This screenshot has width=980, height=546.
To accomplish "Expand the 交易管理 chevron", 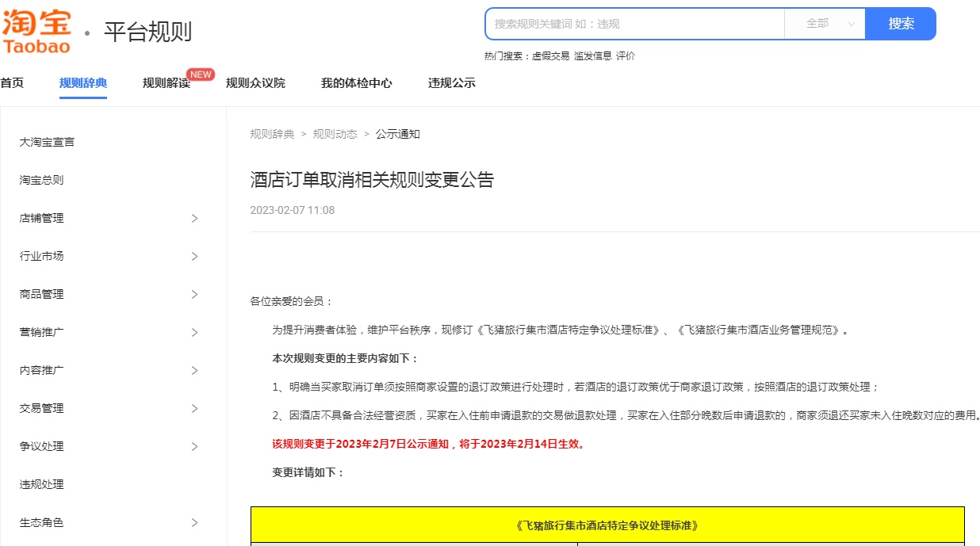I will 195,409.
